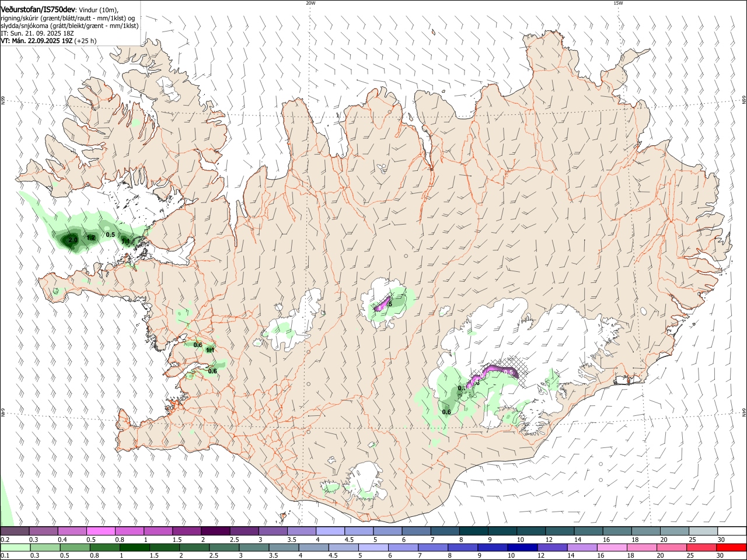Click the Veðurstofan/IS750dev title text

(x=38, y=9)
